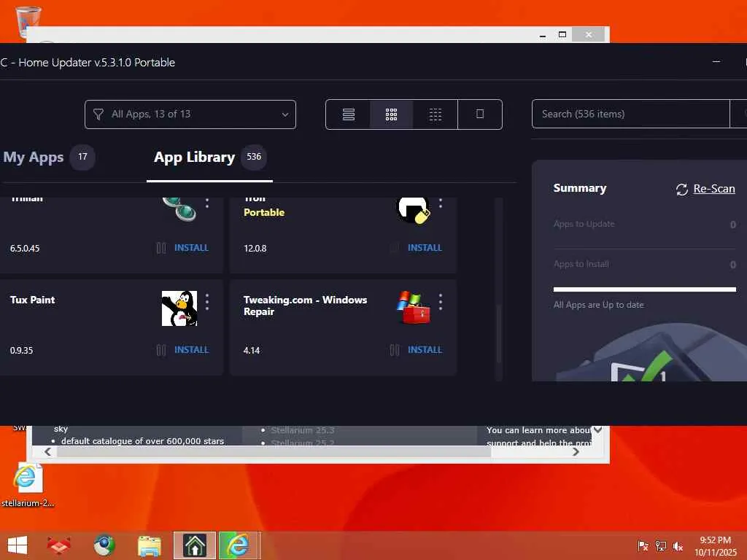The image size is (747, 560).
Task: Click the Windows Repair toolbox icon
Action: (413, 308)
